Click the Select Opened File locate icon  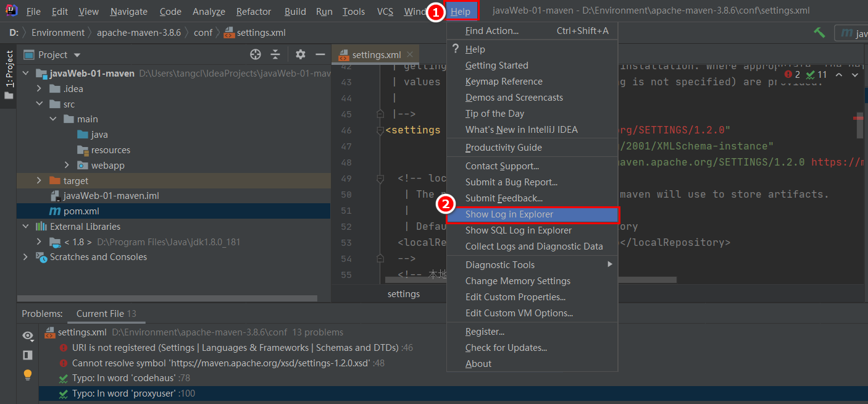click(256, 54)
